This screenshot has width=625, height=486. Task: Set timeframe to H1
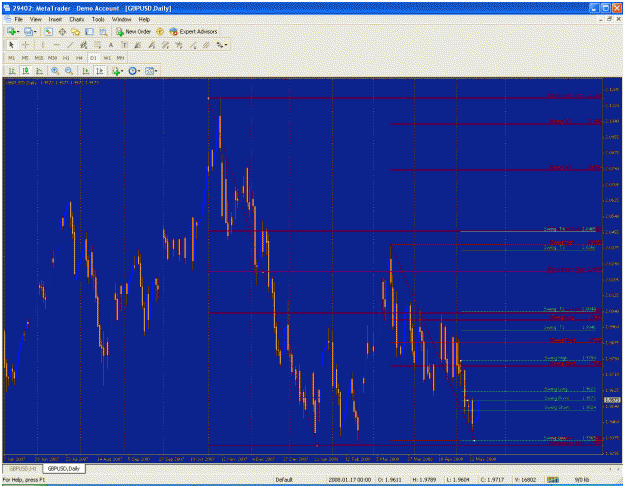66,58
